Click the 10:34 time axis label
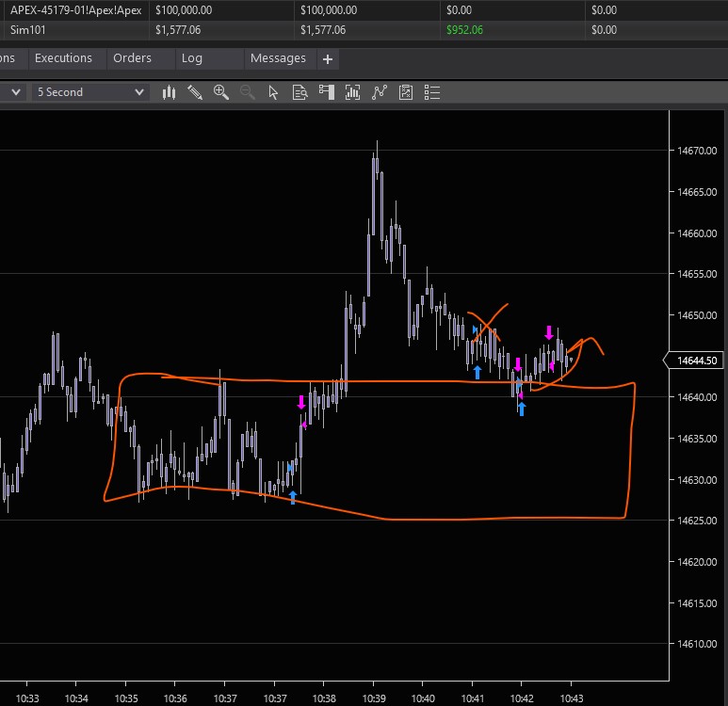The image size is (728, 706). tap(76, 698)
